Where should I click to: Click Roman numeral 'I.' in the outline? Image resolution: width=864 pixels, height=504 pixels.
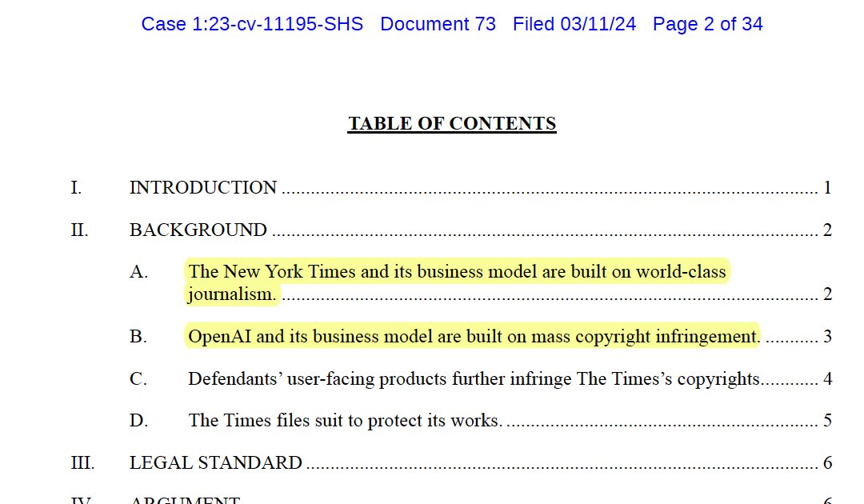tap(76, 188)
